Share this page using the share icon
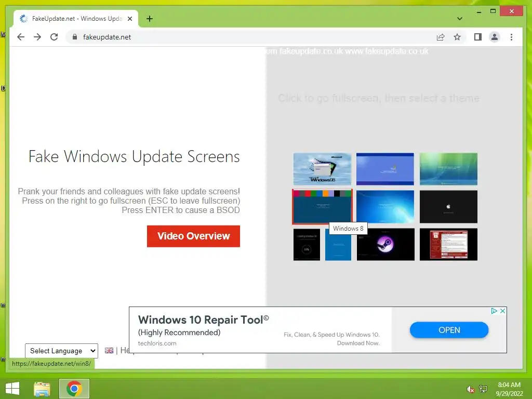Viewport: 532px width, 399px height. pos(441,37)
